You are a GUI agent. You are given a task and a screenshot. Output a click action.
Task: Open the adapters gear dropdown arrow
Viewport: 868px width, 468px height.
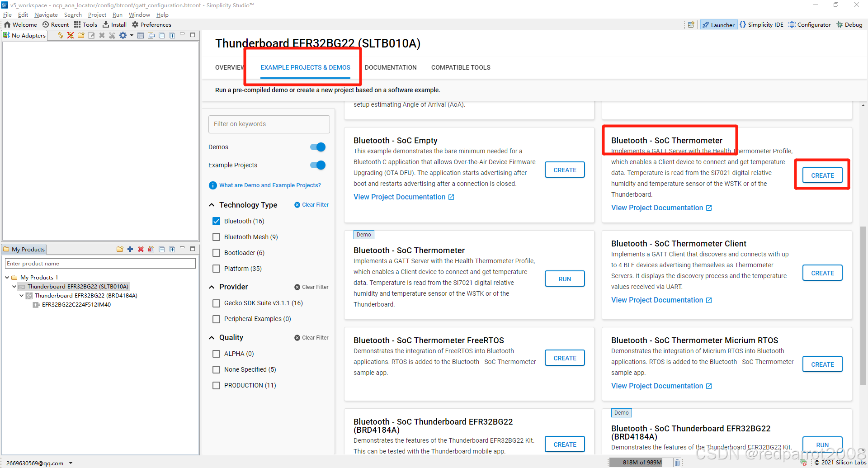pyautogui.click(x=132, y=35)
